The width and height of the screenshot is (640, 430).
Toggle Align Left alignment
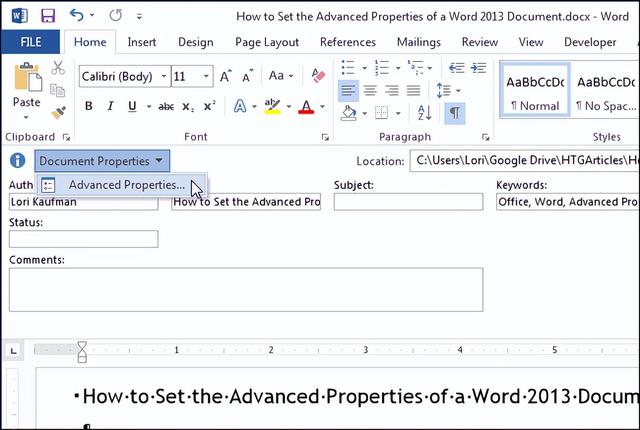pyautogui.click(x=348, y=90)
